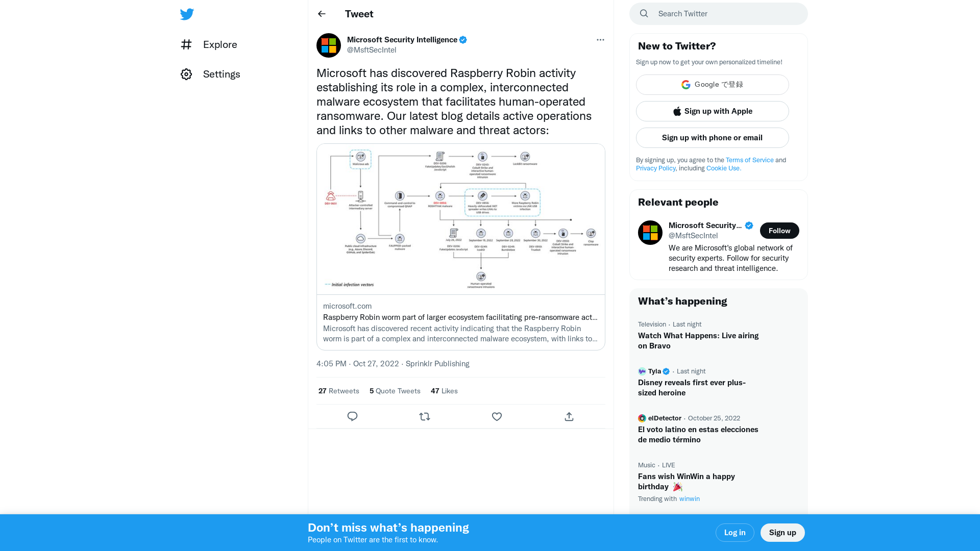The width and height of the screenshot is (980, 551).
Task: Go back using the back arrow
Action: [x=321, y=14]
